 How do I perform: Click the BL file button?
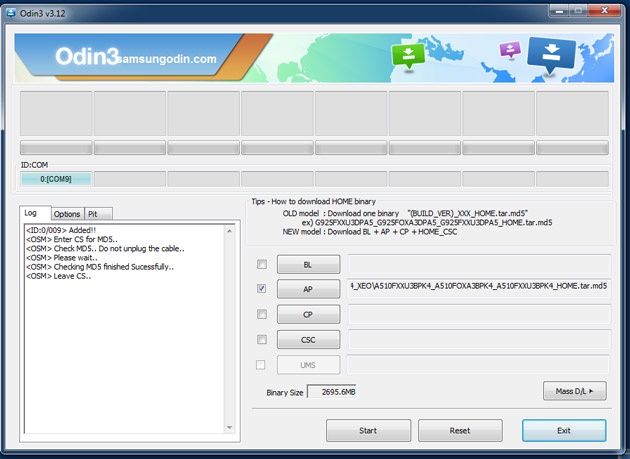point(308,264)
